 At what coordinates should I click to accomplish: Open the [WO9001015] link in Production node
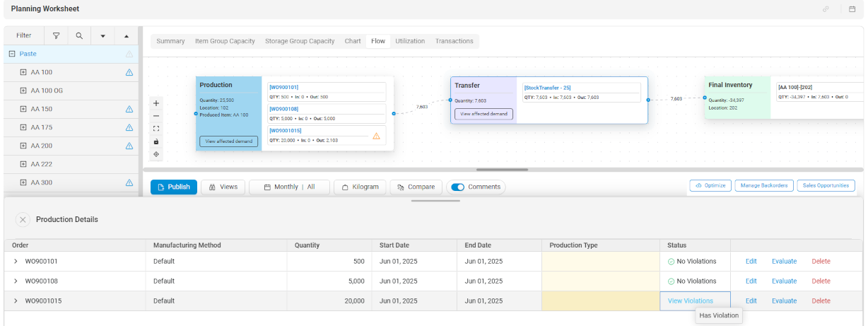[286, 131]
